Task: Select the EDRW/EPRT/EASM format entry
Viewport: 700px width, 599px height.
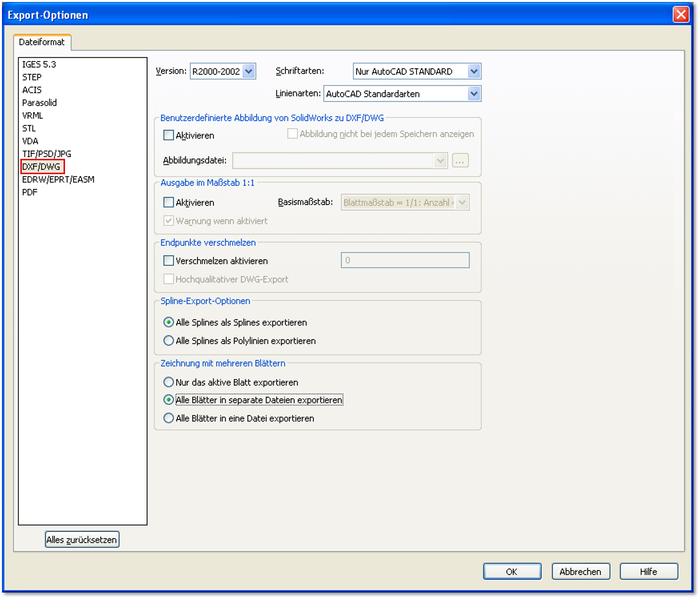Action: pos(58,179)
